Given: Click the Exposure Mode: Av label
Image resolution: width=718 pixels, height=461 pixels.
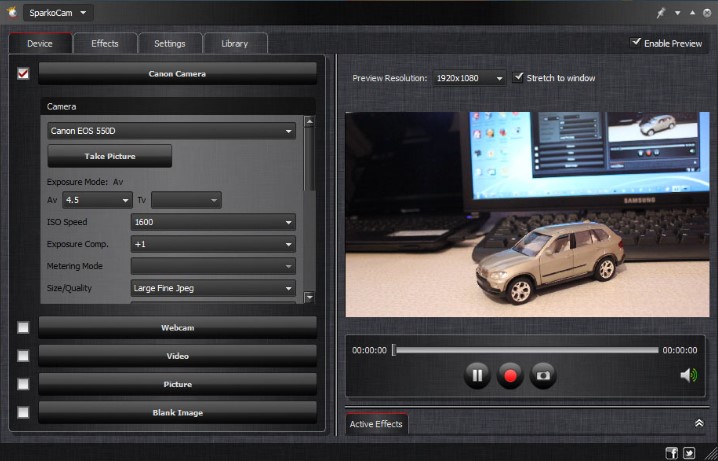Looking at the screenshot, I should pos(85,182).
